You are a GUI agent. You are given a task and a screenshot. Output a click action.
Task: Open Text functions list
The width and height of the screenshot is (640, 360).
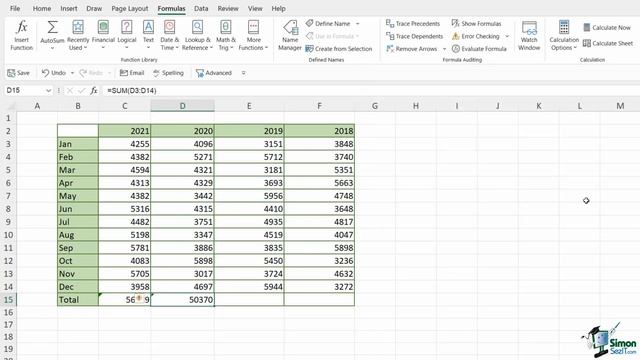[148, 36]
